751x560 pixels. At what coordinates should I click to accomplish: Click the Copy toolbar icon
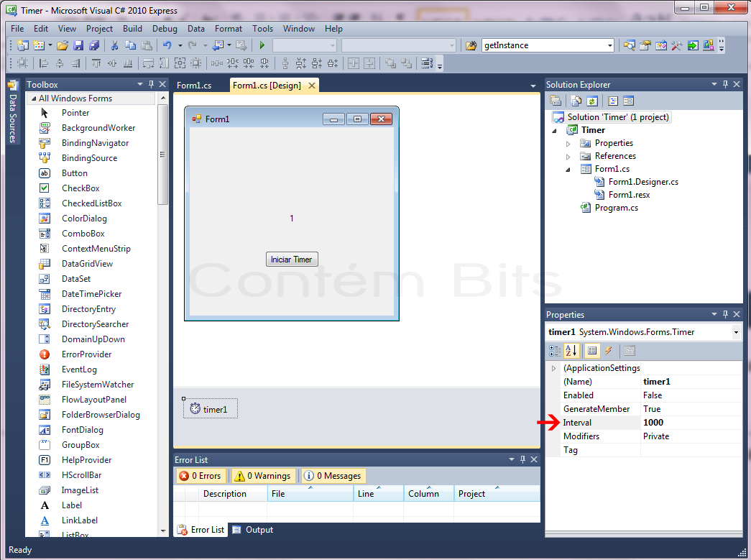130,45
